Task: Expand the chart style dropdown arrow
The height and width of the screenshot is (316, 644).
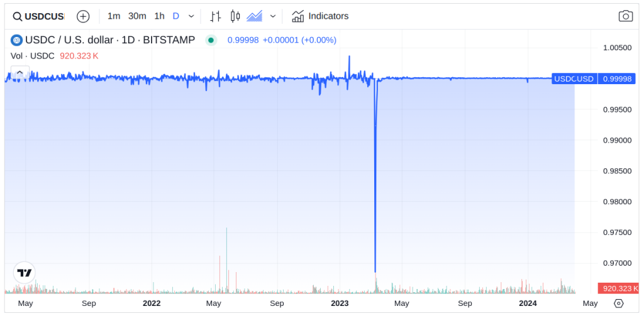Action: (x=273, y=16)
